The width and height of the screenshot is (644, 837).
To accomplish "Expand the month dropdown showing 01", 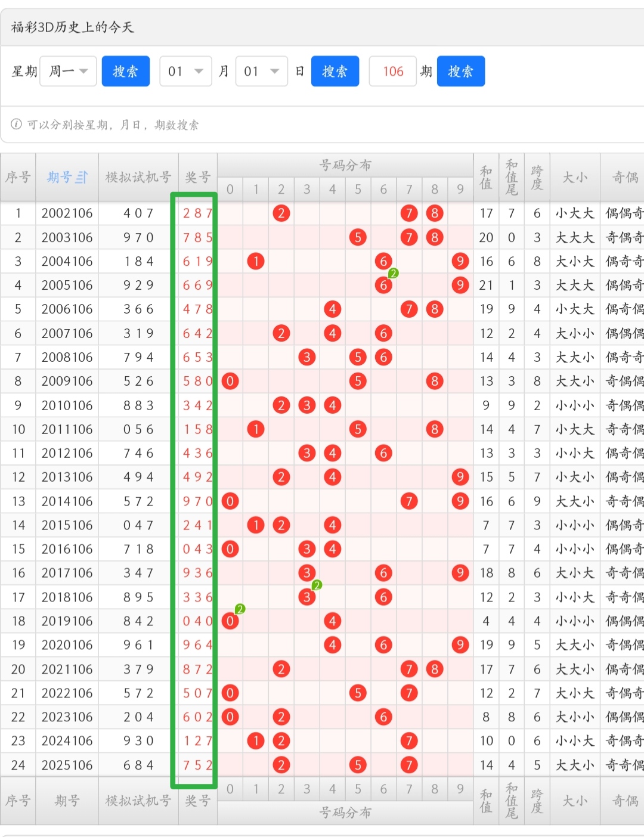I will click(185, 72).
